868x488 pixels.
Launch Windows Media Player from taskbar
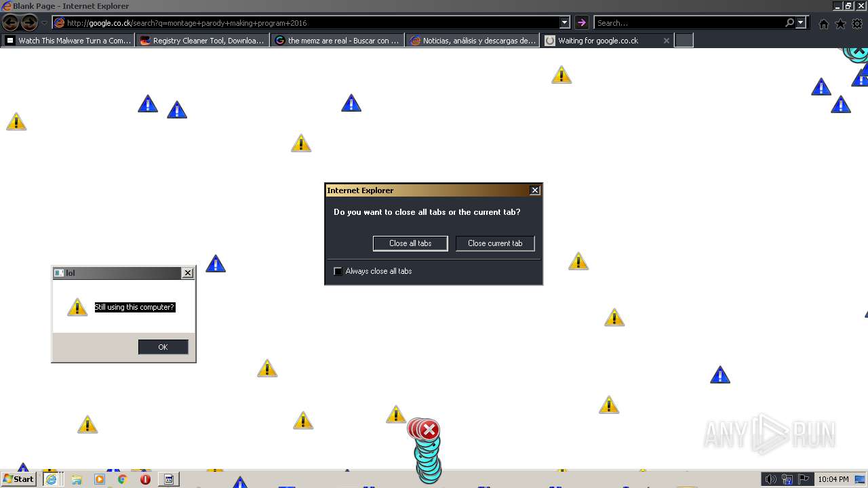coord(100,479)
